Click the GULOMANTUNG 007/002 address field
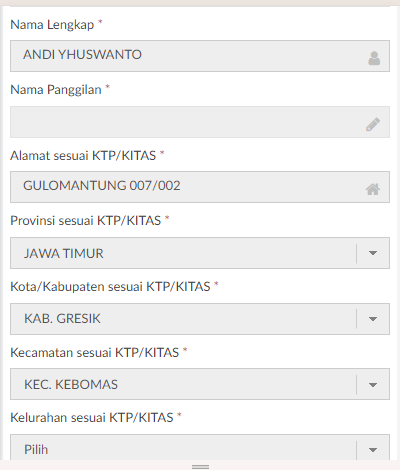This screenshot has height=470, width=400. pos(200,187)
